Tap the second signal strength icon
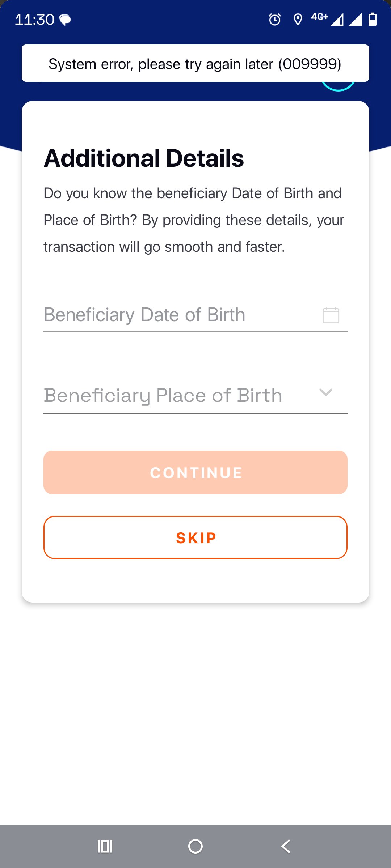391x868 pixels. click(x=355, y=20)
